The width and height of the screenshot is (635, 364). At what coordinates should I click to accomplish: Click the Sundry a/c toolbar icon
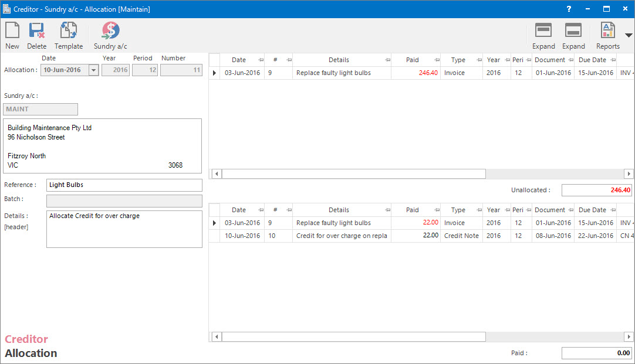point(110,31)
